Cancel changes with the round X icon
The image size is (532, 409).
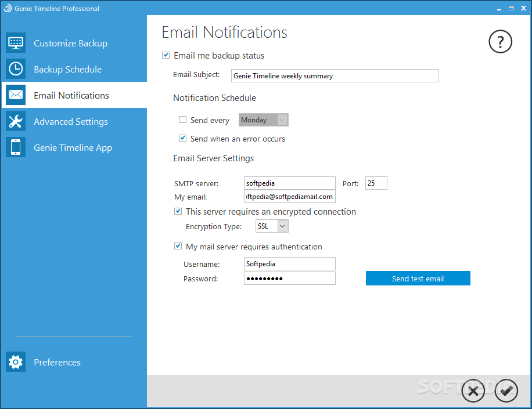[x=473, y=390]
